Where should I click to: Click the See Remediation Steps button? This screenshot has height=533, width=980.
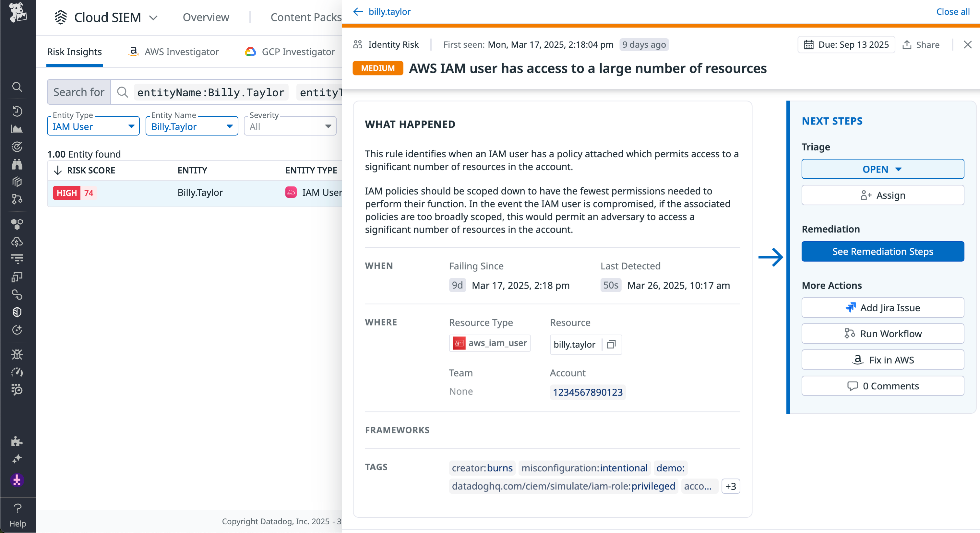[882, 252]
